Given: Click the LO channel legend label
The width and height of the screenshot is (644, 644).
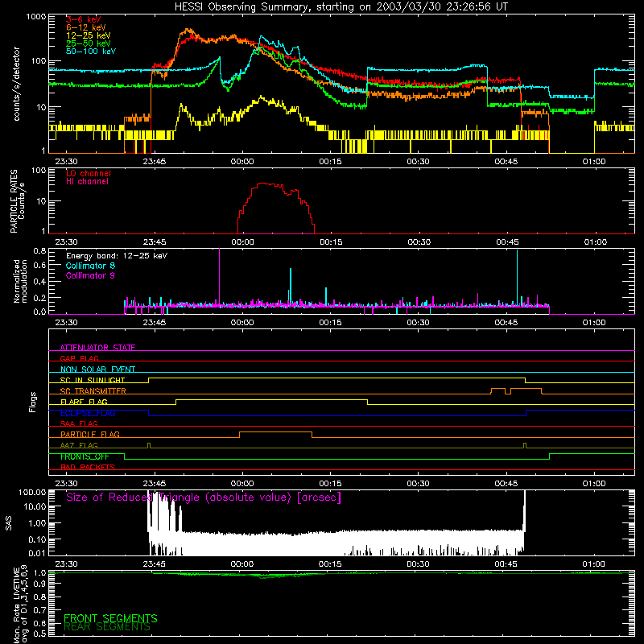Looking at the screenshot, I should [89, 173].
